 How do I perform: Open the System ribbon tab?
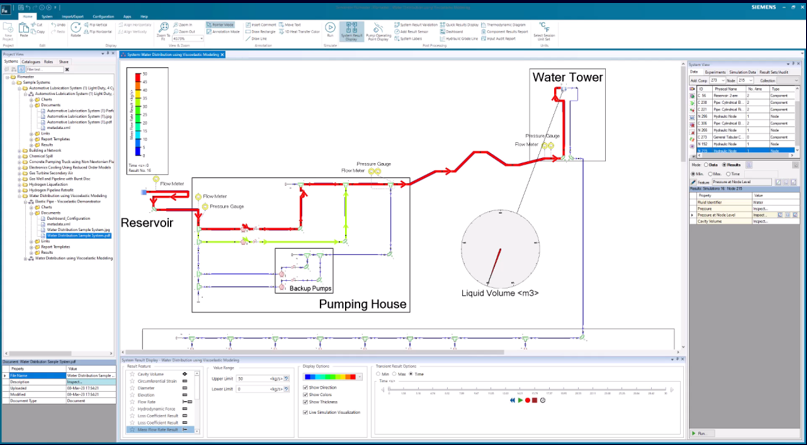(47, 16)
